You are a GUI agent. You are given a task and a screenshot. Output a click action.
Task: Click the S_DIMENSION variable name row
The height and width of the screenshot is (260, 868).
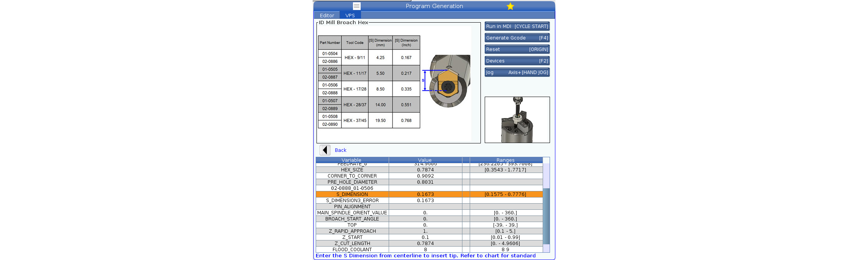coord(352,194)
